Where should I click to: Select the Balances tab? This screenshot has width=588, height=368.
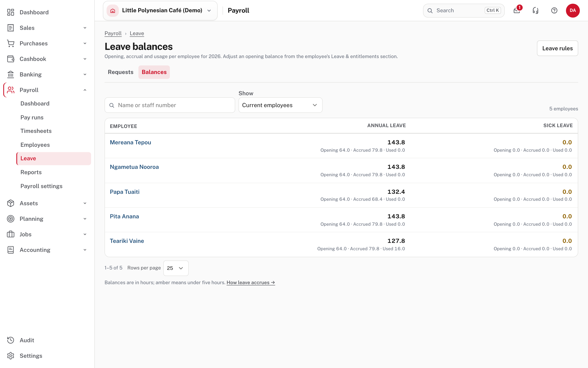[x=154, y=72]
